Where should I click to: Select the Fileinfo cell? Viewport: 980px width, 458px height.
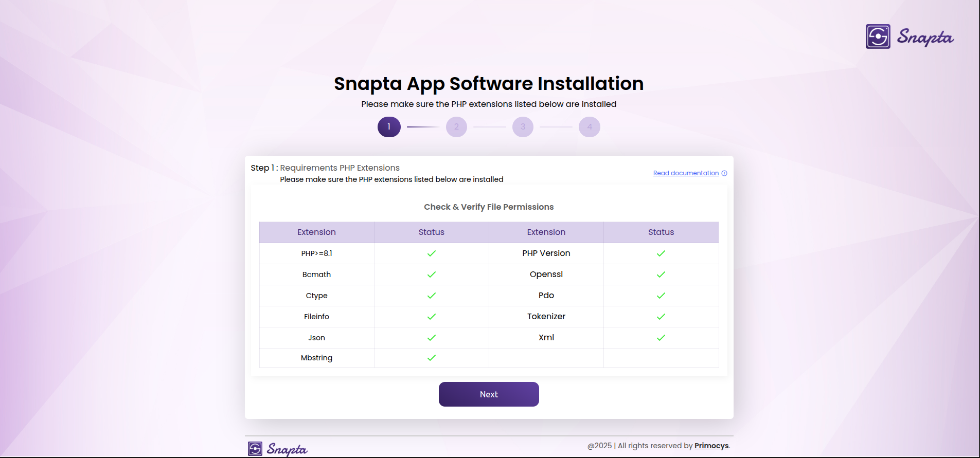coord(316,317)
